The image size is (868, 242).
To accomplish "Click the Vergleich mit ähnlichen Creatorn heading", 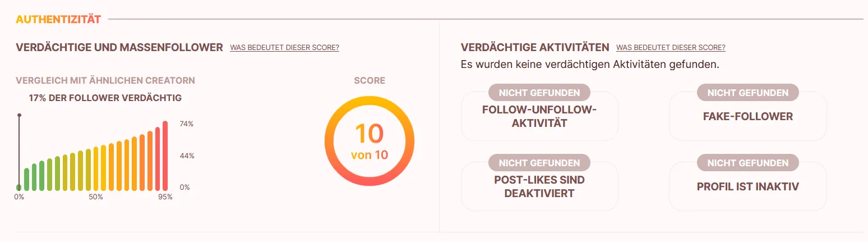I will point(105,81).
